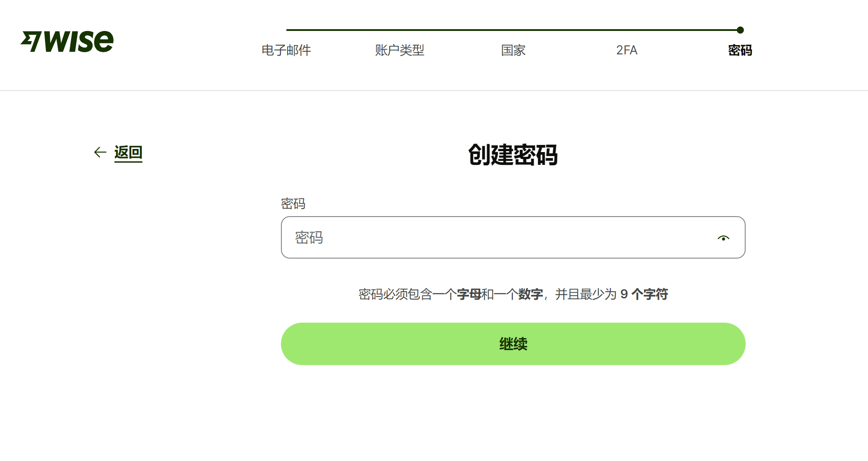868x461 pixels.
Task: Toggle password visibility with the eye icon
Action: click(x=723, y=238)
